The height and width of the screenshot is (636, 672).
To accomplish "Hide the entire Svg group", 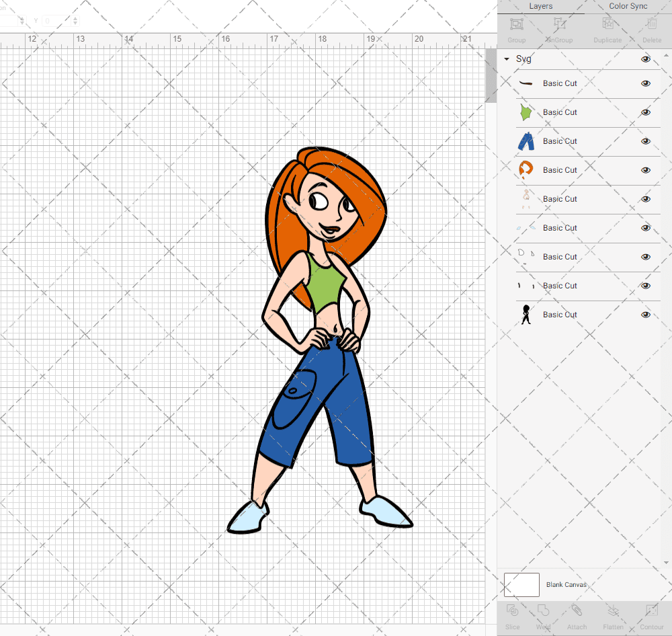I will [645, 59].
